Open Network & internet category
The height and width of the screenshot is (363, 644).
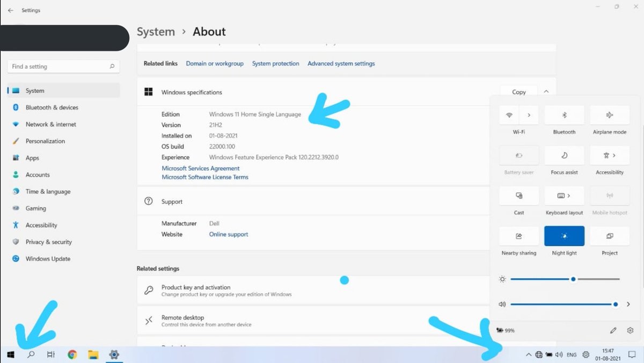tap(64, 124)
